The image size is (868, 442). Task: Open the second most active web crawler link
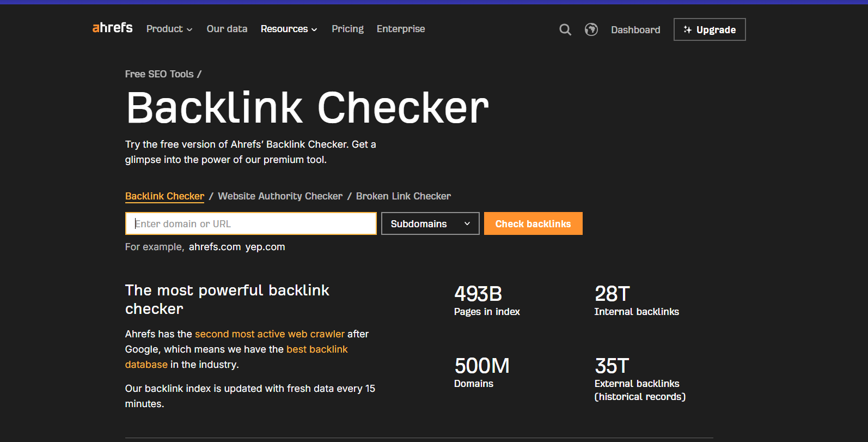point(270,334)
